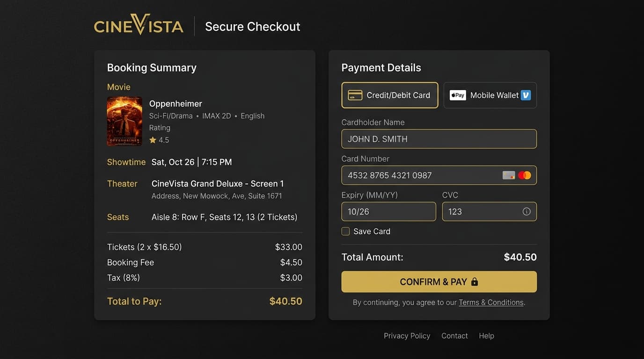Click the Mastercard logo in Card Number field
The image size is (644, 359).
[525, 175]
